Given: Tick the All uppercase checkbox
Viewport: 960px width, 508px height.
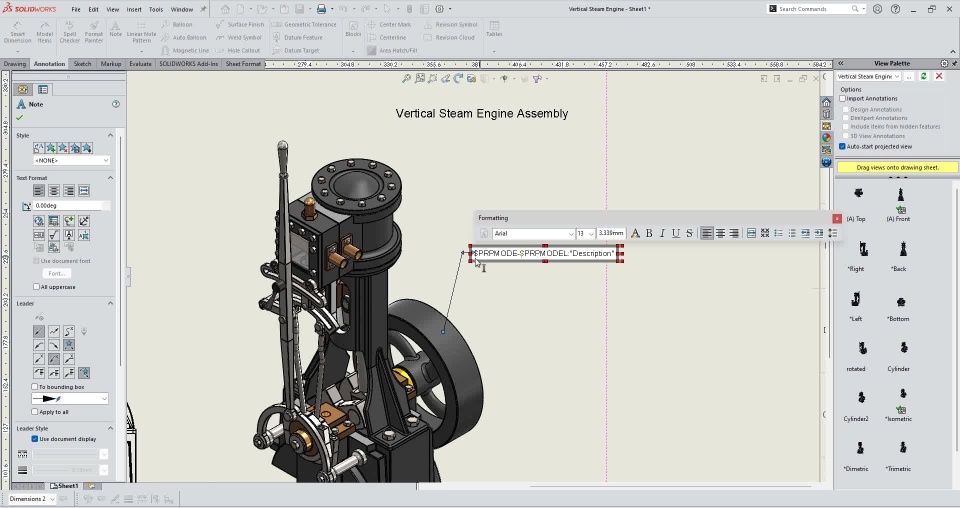Looking at the screenshot, I should [36, 287].
